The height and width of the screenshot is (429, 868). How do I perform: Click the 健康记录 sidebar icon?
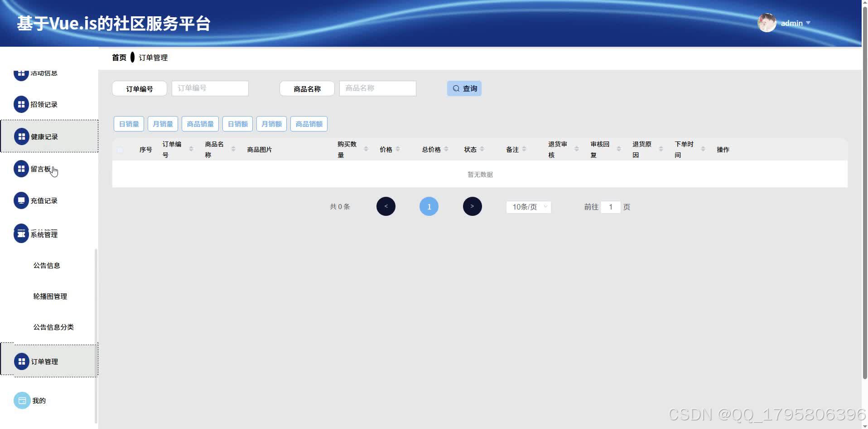(21, 136)
